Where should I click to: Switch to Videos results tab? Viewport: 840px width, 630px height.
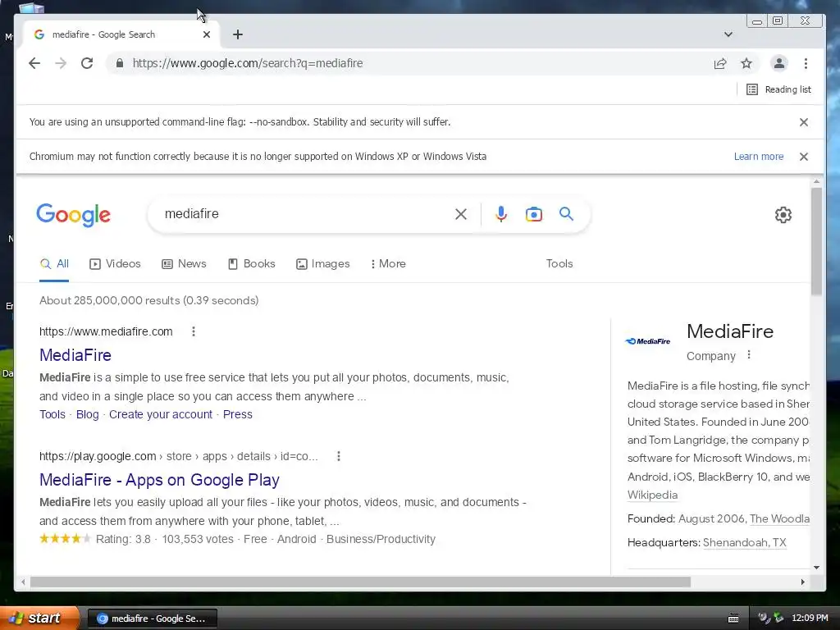(115, 263)
